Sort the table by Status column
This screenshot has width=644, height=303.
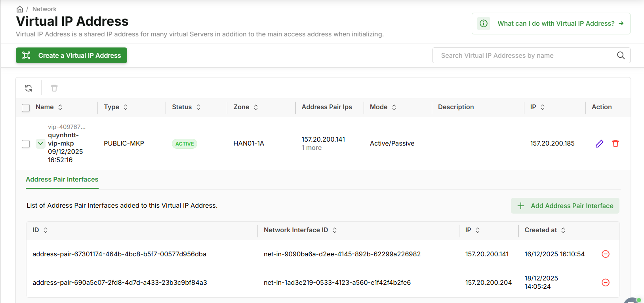198,107
